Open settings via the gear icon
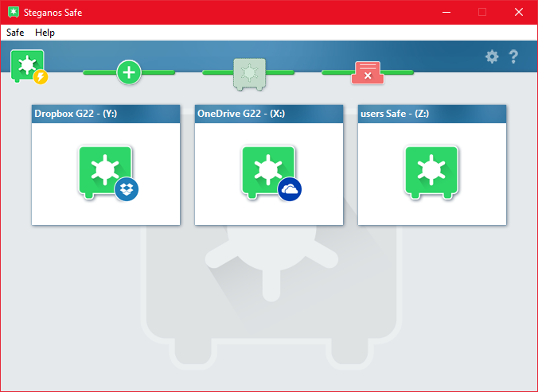Viewport: 538px width, 392px height. [x=492, y=56]
